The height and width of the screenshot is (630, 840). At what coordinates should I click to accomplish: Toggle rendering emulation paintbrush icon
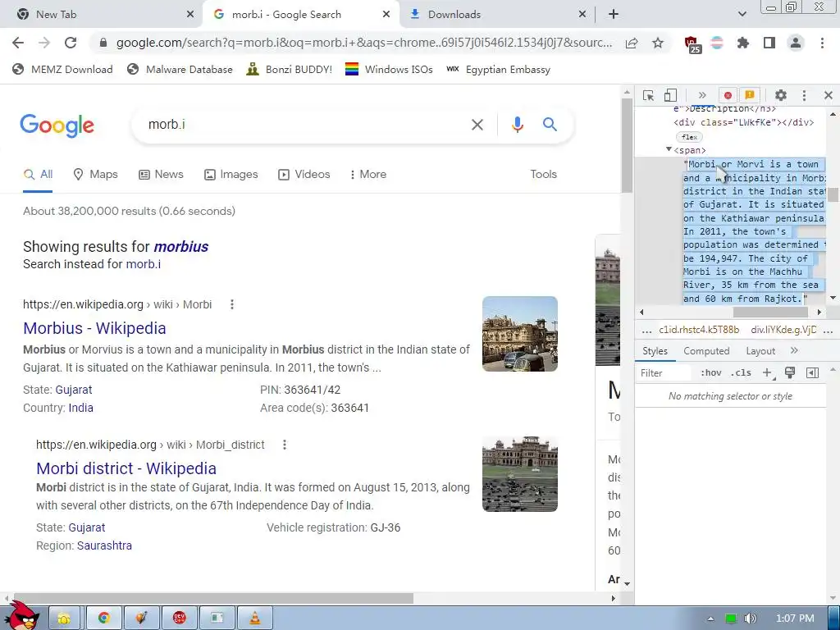click(x=790, y=373)
